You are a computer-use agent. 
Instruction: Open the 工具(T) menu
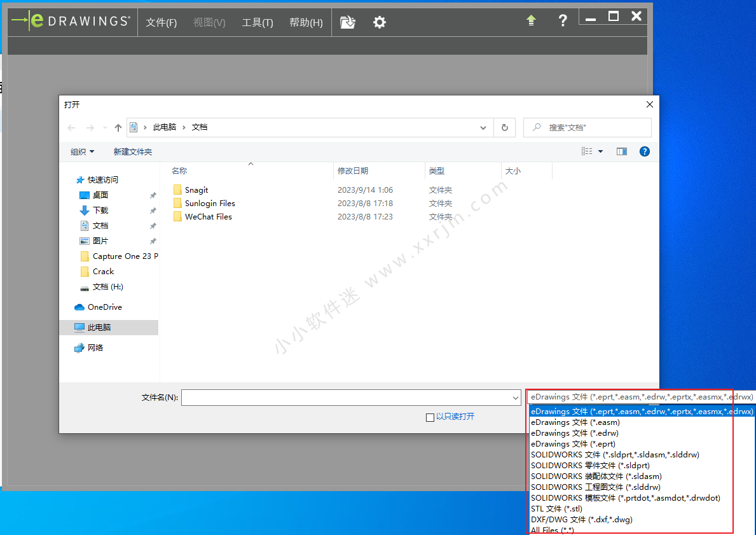(258, 22)
